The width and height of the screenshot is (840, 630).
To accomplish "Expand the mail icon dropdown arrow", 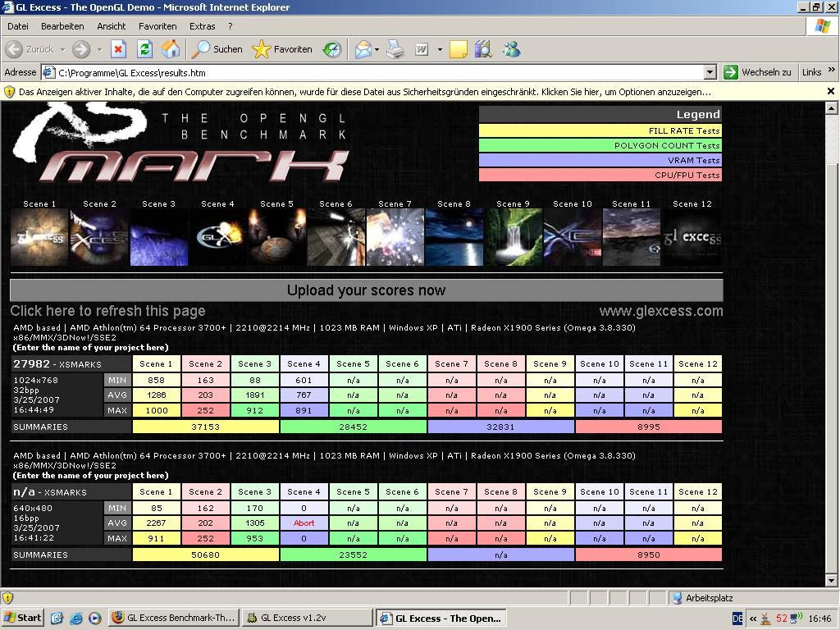I will [x=377, y=49].
